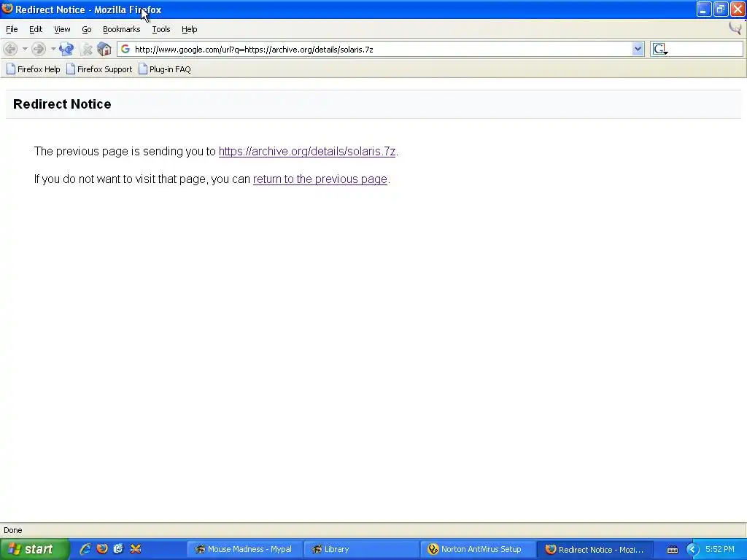Viewport: 747px width, 560px height.
Task: Expand hidden system tray icons arrow
Action: point(692,550)
